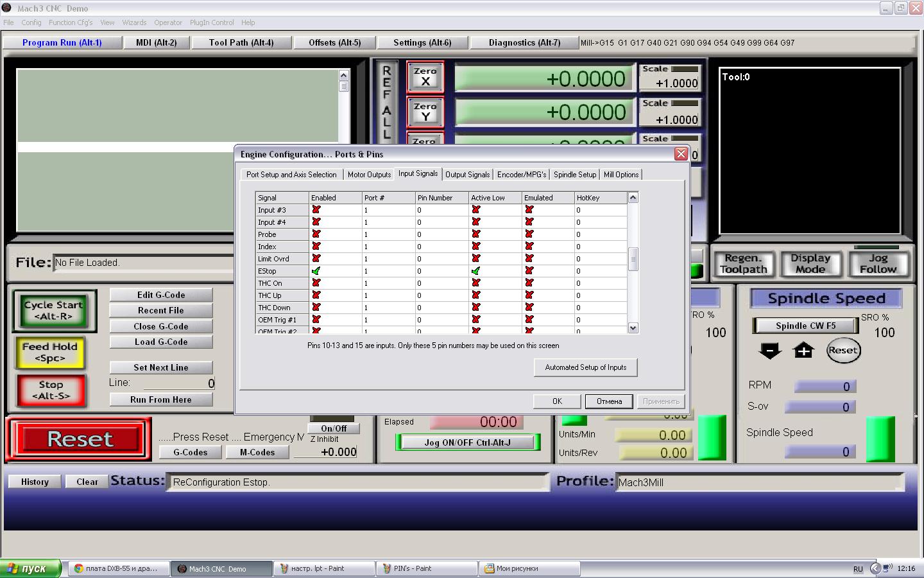Toggle Active Low for Index signal

[x=475, y=247]
